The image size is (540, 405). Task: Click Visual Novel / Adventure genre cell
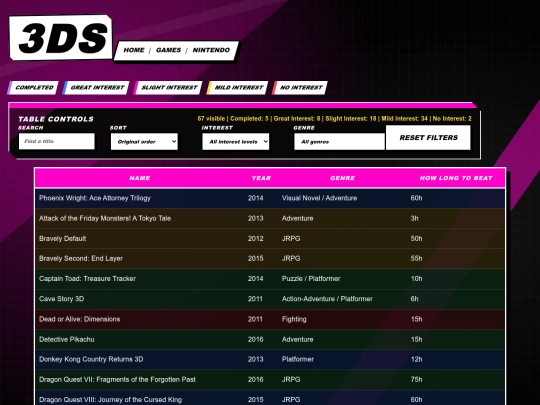click(x=320, y=198)
